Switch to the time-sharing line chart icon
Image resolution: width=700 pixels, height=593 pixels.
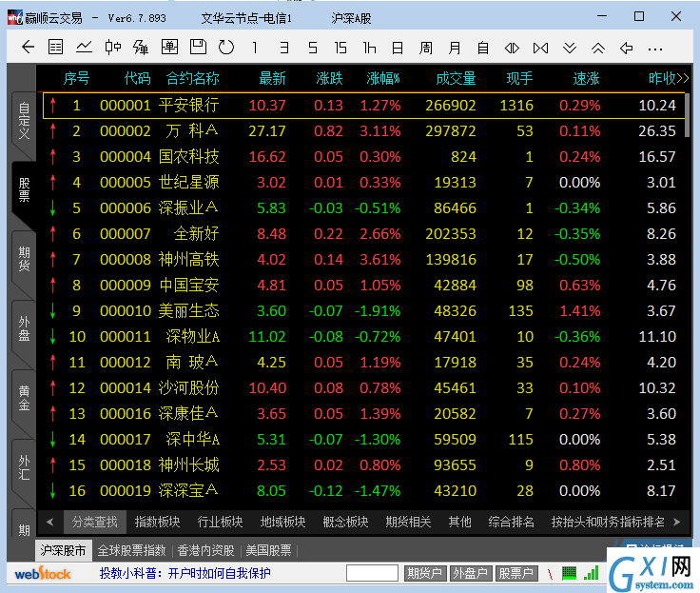(x=84, y=47)
